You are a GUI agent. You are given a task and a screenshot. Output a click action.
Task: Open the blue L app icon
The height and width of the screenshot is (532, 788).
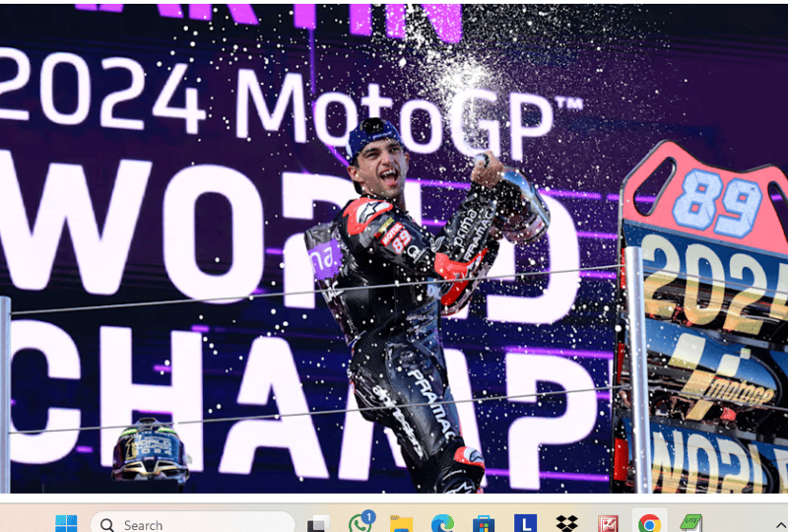click(525, 524)
